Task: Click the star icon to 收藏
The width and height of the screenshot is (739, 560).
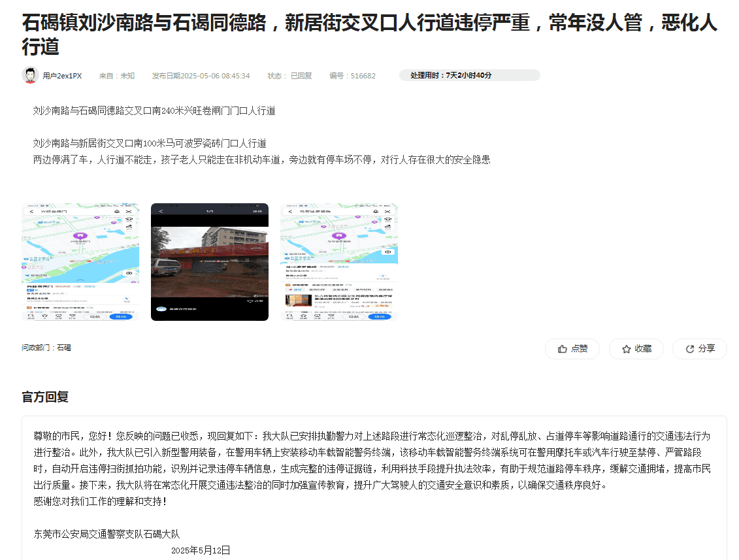Action: (626, 349)
